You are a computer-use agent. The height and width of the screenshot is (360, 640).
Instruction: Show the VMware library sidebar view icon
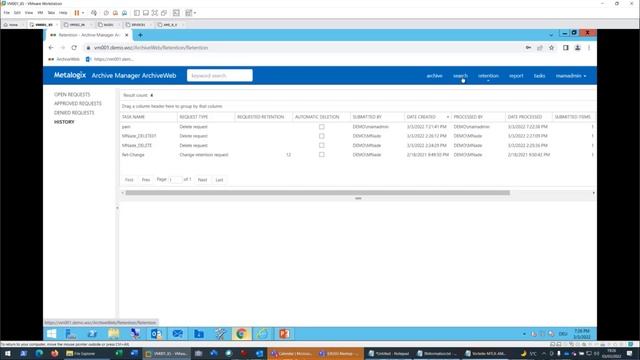tap(137, 13)
